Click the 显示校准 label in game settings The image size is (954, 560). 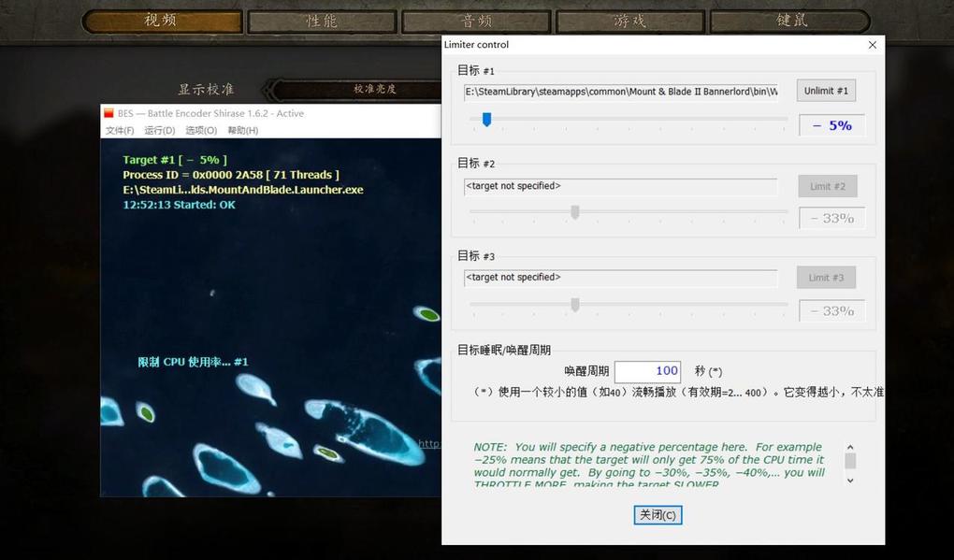(x=207, y=90)
